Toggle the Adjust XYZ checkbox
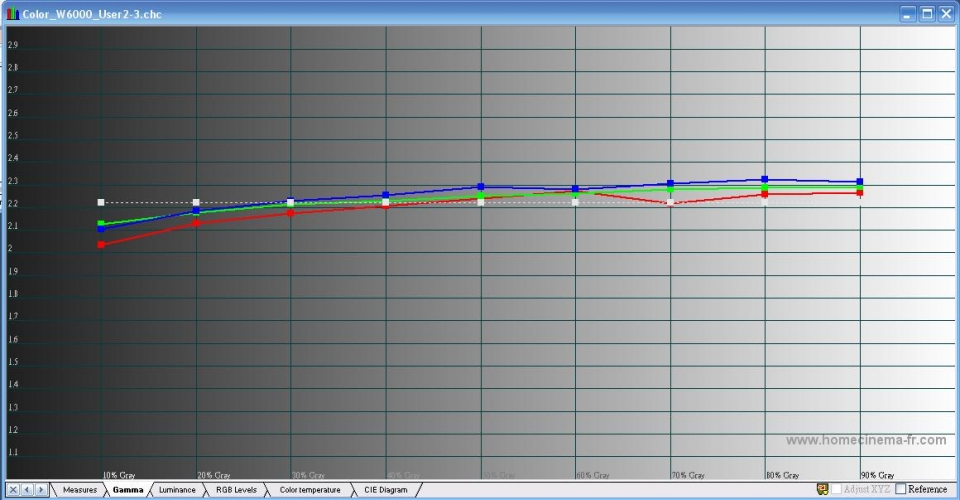This screenshot has width=960, height=500. click(x=836, y=489)
